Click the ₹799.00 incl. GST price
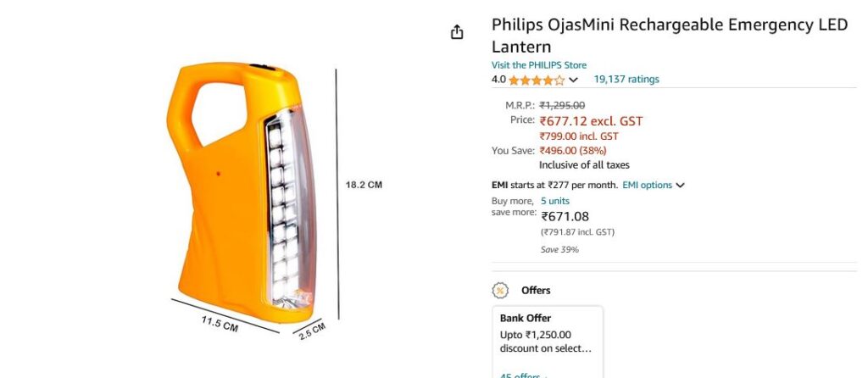Image resolution: width=868 pixels, height=378 pixels. click(x=579, y=136)
